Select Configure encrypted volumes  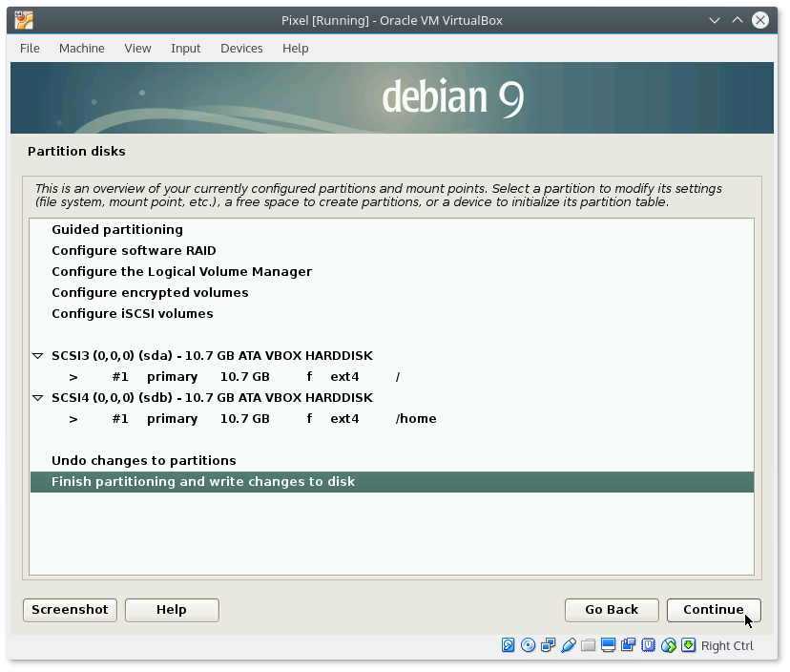pyautogui.click(x=392, y=293)
